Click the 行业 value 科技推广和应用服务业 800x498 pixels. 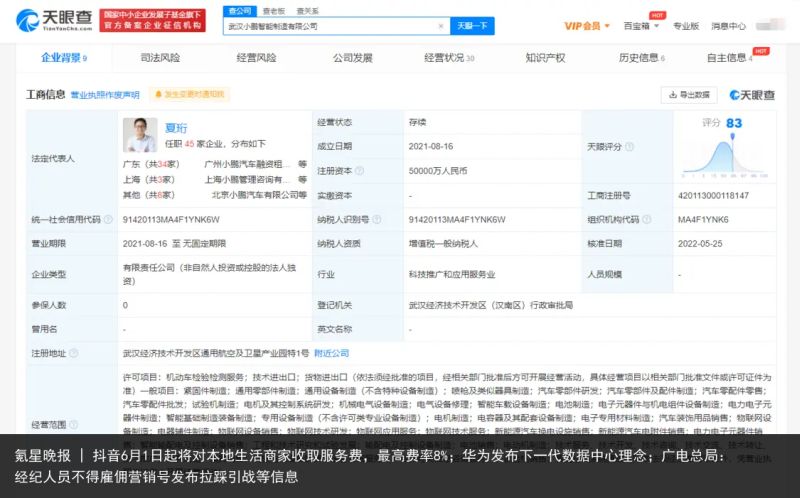click(452, 275)
